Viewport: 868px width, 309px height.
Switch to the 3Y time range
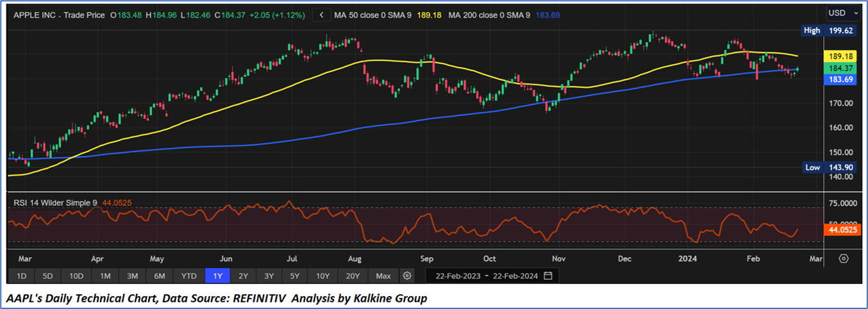click(269, 276)
